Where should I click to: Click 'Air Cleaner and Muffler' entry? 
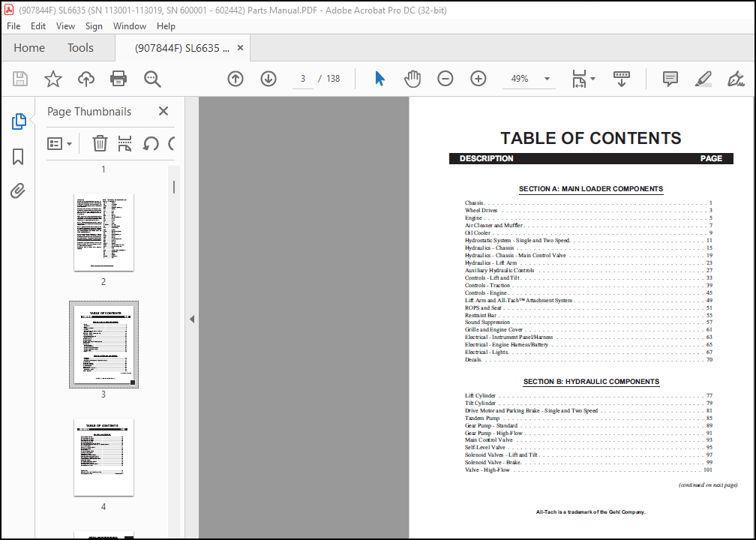coord(588,225)
